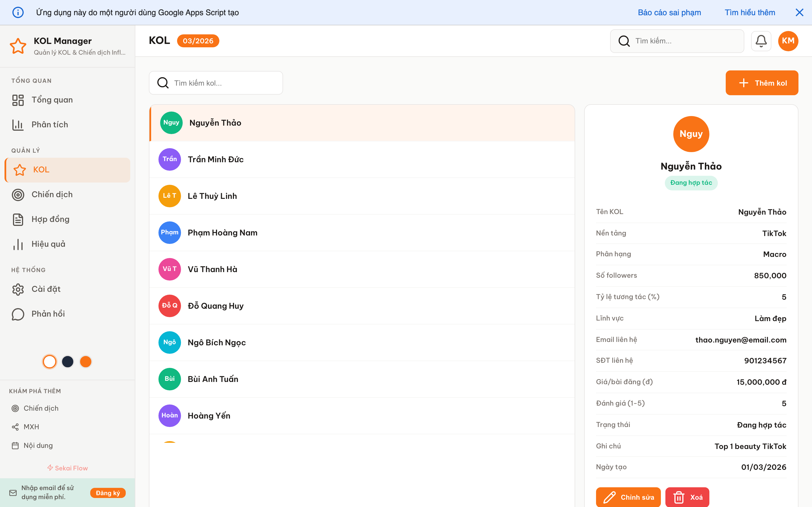Screen dimensions: 812x507
Task: Open the 03/2026 month selector
Action: coord(198,41)
